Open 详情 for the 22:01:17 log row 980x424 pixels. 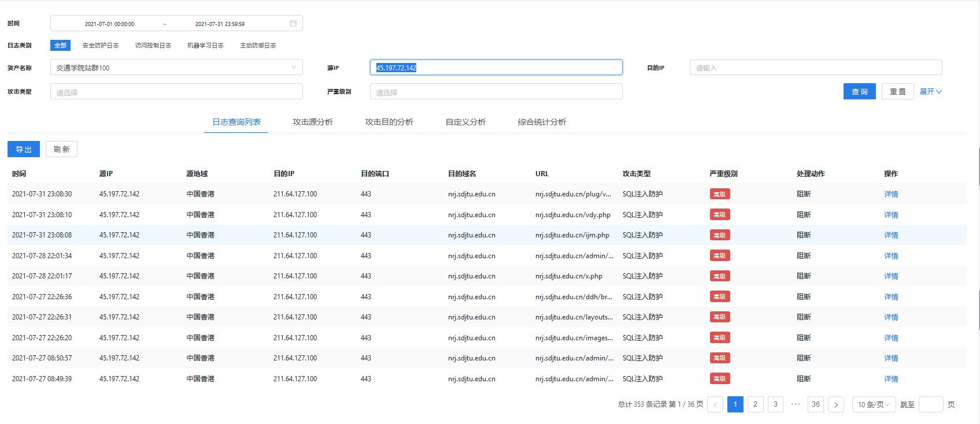click(891, 276)
